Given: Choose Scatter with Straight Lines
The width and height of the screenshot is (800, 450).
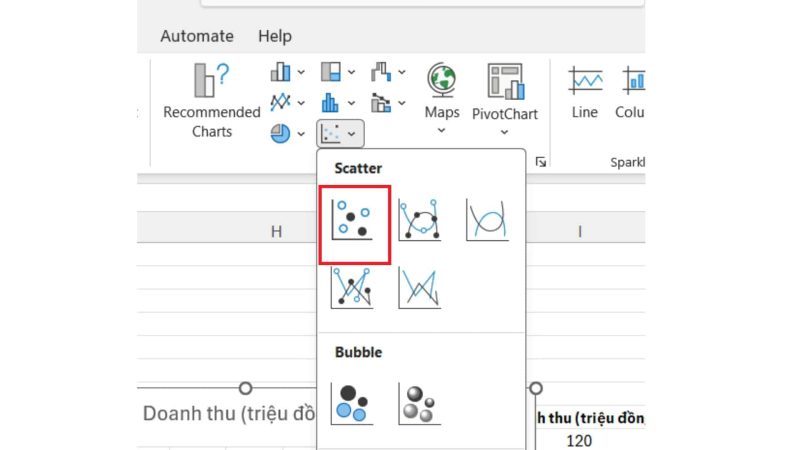Looking at the screenshot, I should [x=419, y=288].
